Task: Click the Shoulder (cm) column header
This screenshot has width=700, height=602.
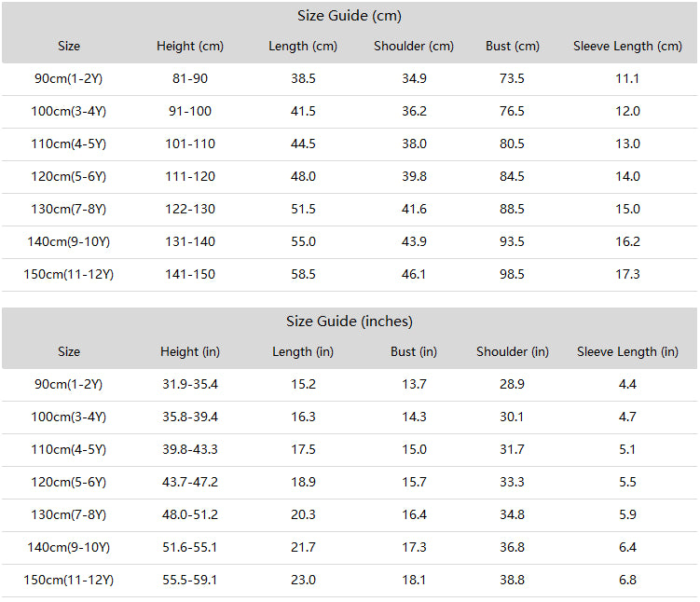Action: click(x=414, y=46)
